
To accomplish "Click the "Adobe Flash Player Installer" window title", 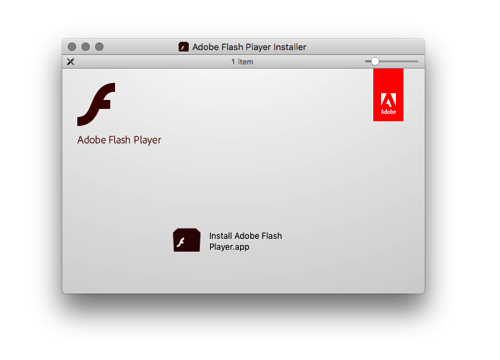I will 249,47.
